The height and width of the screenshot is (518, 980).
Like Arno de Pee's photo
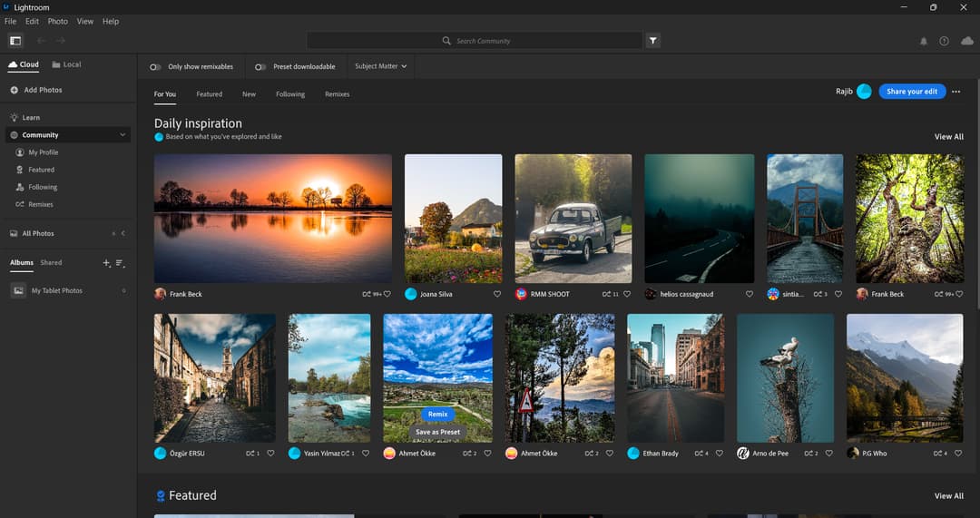pos(828,454)
